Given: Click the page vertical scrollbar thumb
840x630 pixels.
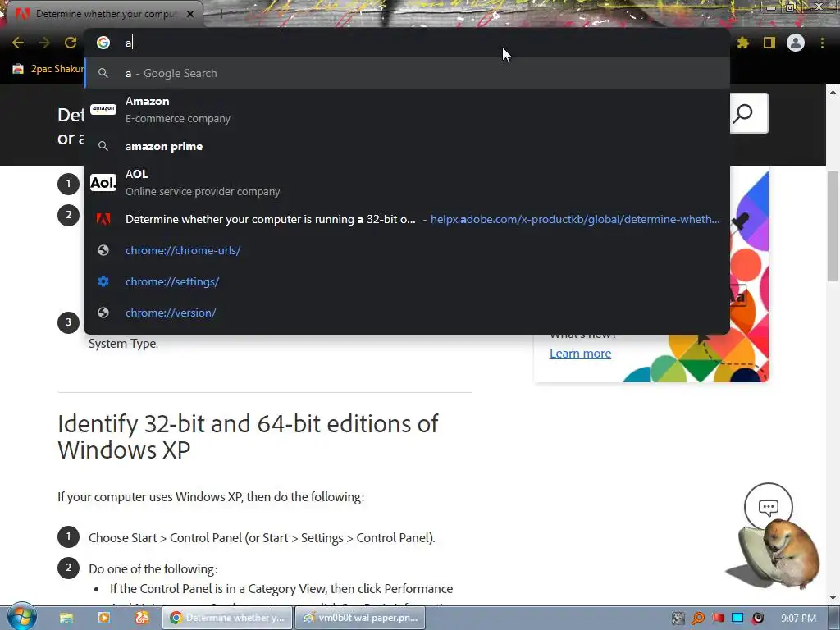Looking at the screenshot, I should click(x=833, y=226).
